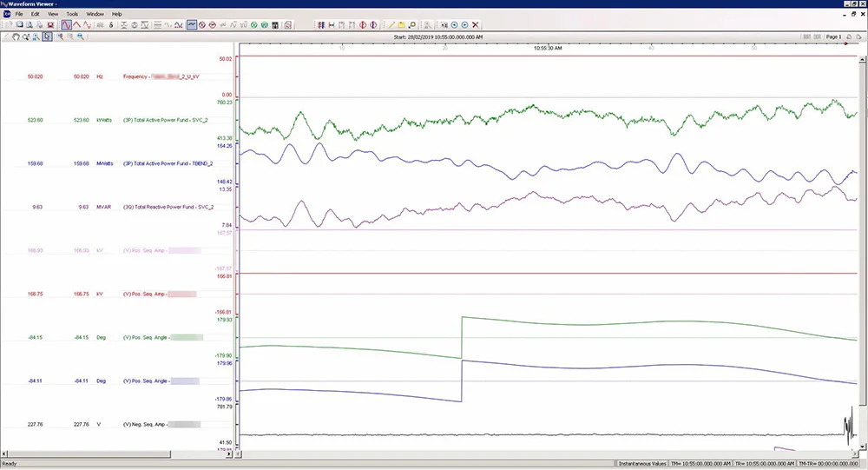Select the Pos. Seq. Angle -84.15 Deg row
This screenshot has width=868, height=470.
(x=116, y=337)
